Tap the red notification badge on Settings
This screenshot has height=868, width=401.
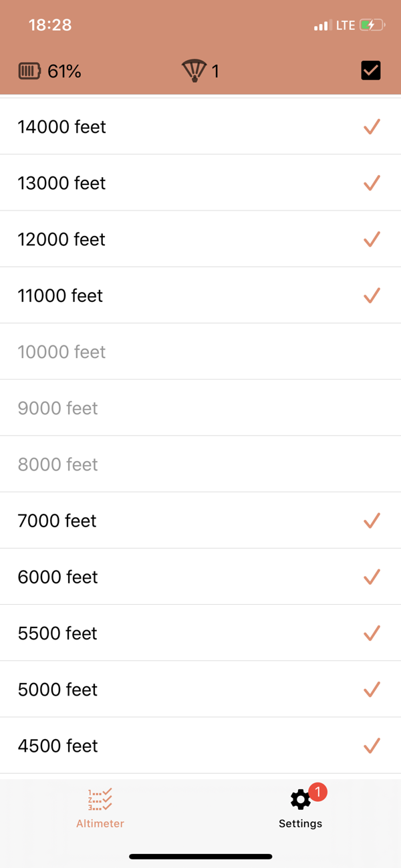tap(318, 792)
